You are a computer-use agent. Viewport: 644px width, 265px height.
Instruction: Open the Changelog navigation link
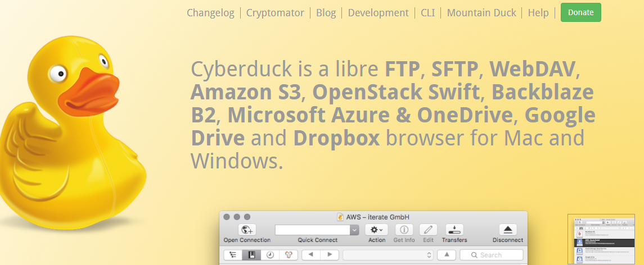[210, 13]
